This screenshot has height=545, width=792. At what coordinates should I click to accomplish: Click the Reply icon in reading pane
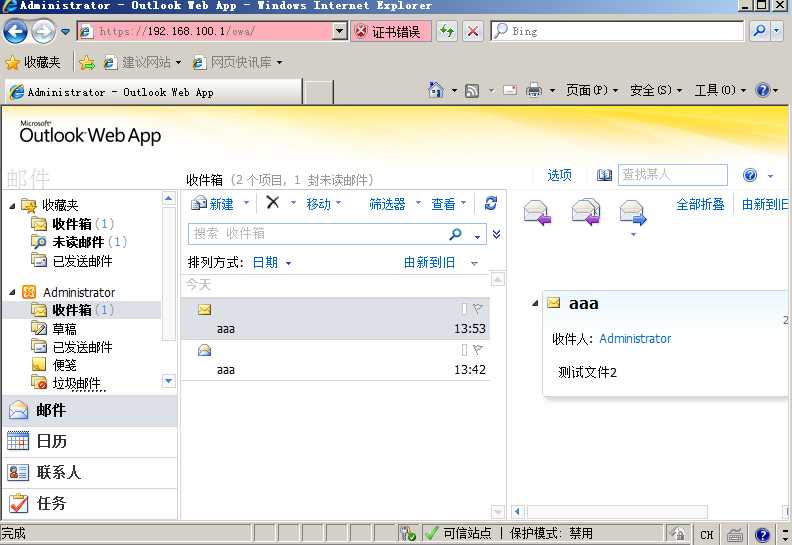pos(537,212)
